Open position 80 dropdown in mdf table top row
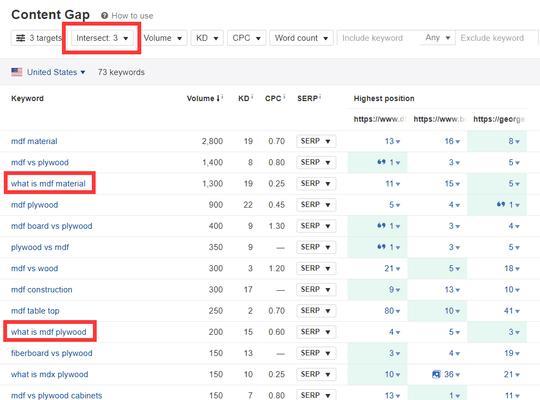 click(392, 311)
